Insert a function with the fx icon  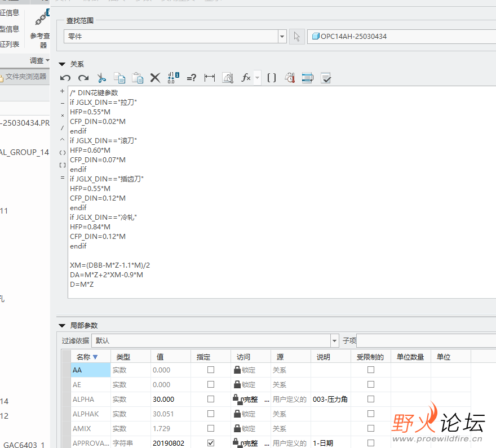[246, 77]
